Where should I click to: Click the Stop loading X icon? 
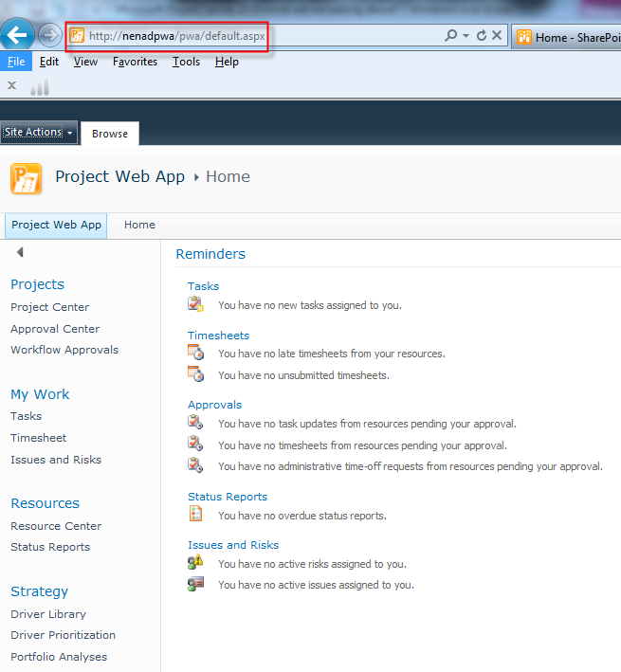click(497, 36)
